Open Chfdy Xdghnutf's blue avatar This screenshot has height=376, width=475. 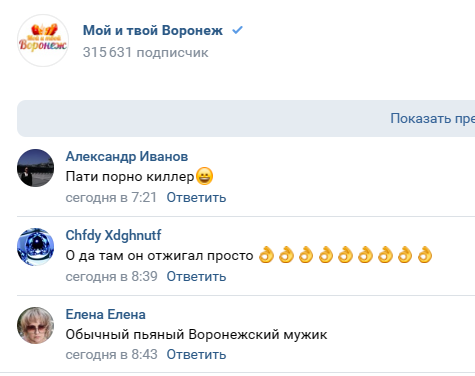pos(35,247)
